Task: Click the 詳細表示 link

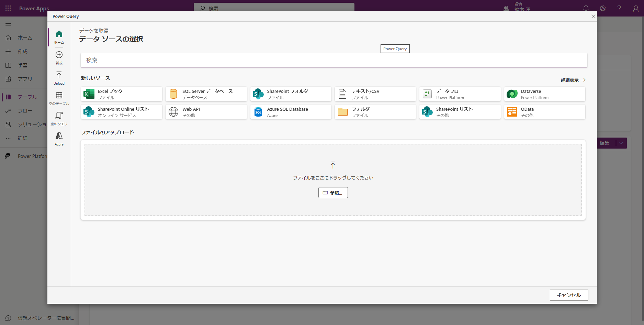Action: click(x=570, y=79)
